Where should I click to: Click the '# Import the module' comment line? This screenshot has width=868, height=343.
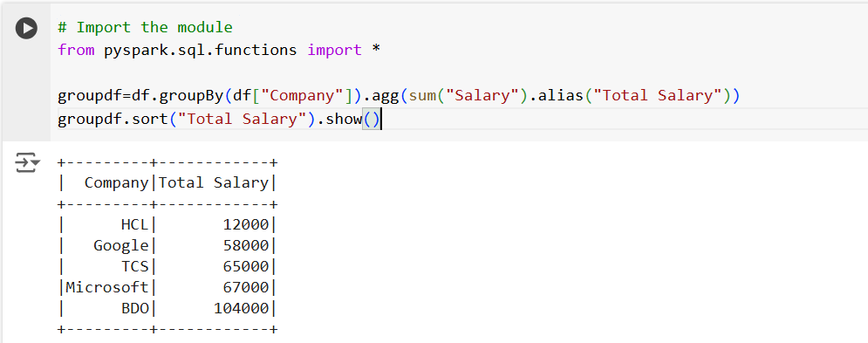tap(145, 27)
